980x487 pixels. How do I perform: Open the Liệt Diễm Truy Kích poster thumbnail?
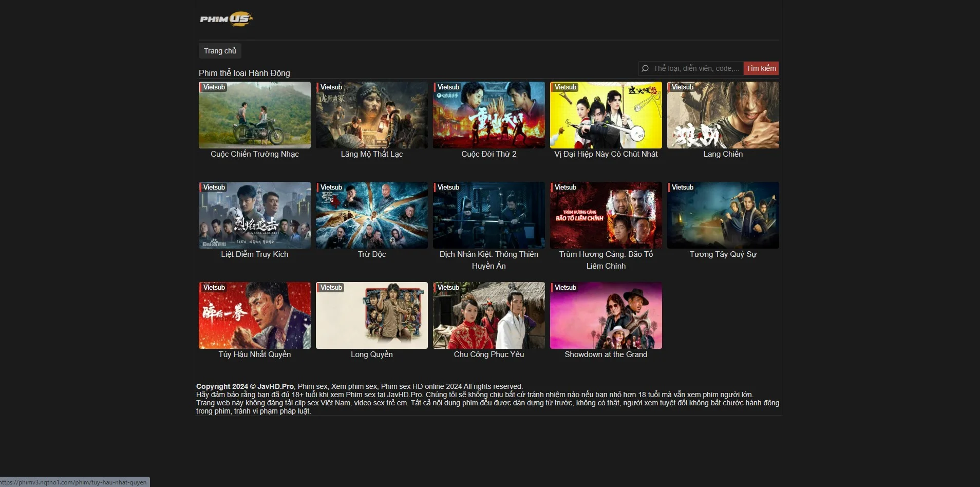click(254, 215)
